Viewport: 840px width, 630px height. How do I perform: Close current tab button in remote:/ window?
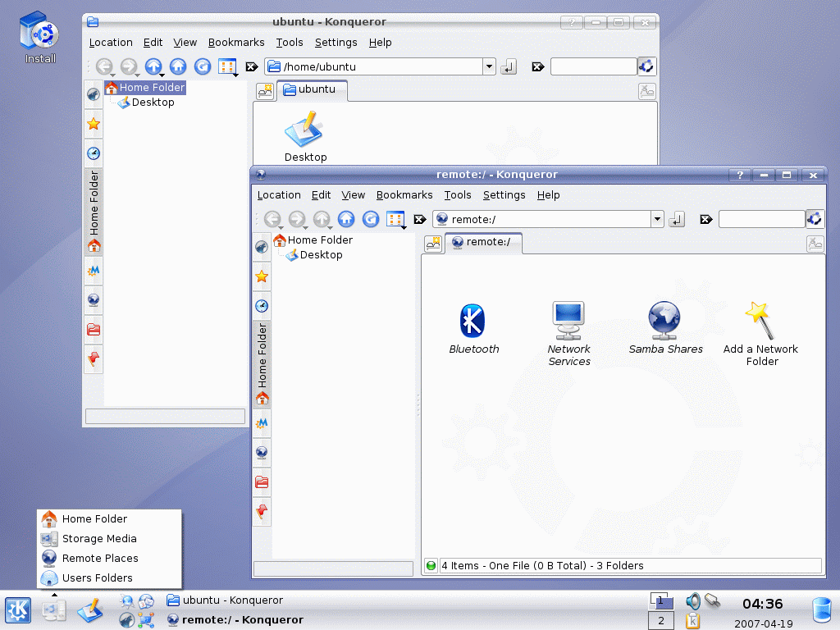[x=815, y=244]
